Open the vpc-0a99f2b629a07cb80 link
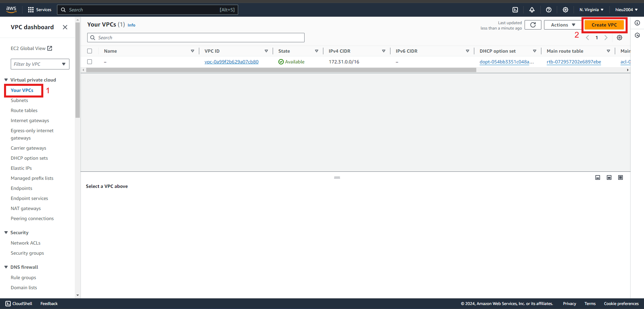 [231, 62]
